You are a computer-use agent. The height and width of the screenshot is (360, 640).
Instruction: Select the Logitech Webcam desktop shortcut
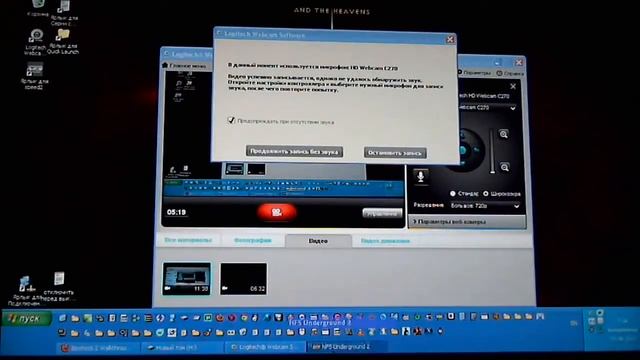(35, 41)
